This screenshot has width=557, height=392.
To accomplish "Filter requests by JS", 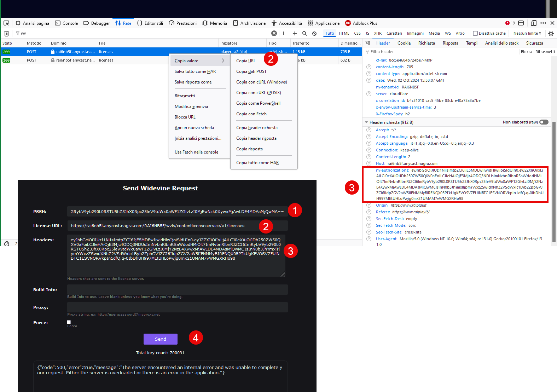I will pos(367,33).
